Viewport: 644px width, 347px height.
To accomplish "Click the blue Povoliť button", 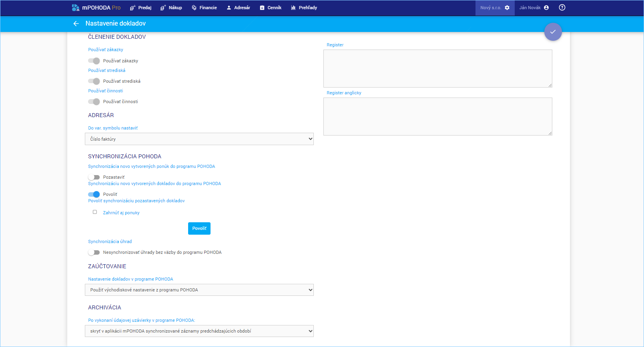I will (x=199, y=228).
